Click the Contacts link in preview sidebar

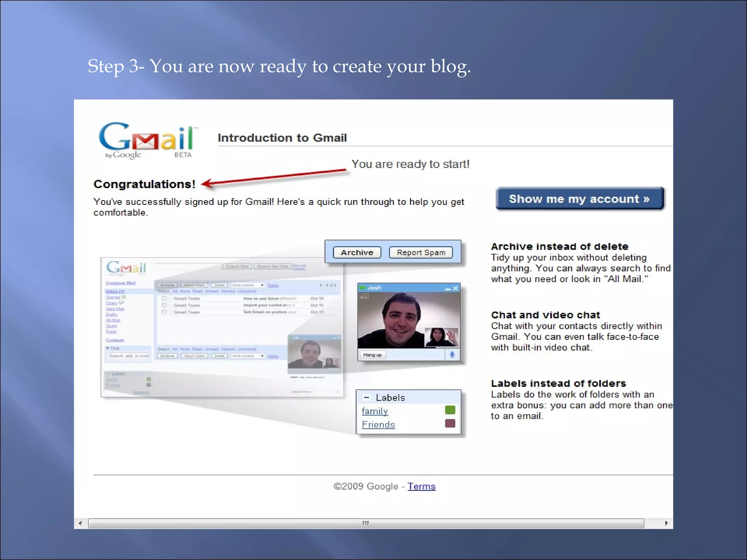pyautogui.click(x=115, y=340)
